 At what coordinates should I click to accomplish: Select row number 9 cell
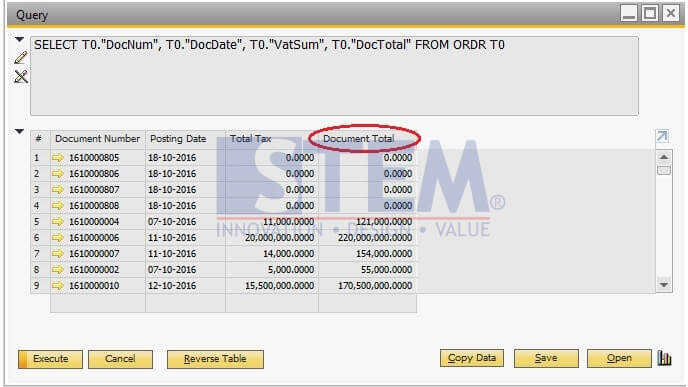pyautogui.click(x=40, y=286)
